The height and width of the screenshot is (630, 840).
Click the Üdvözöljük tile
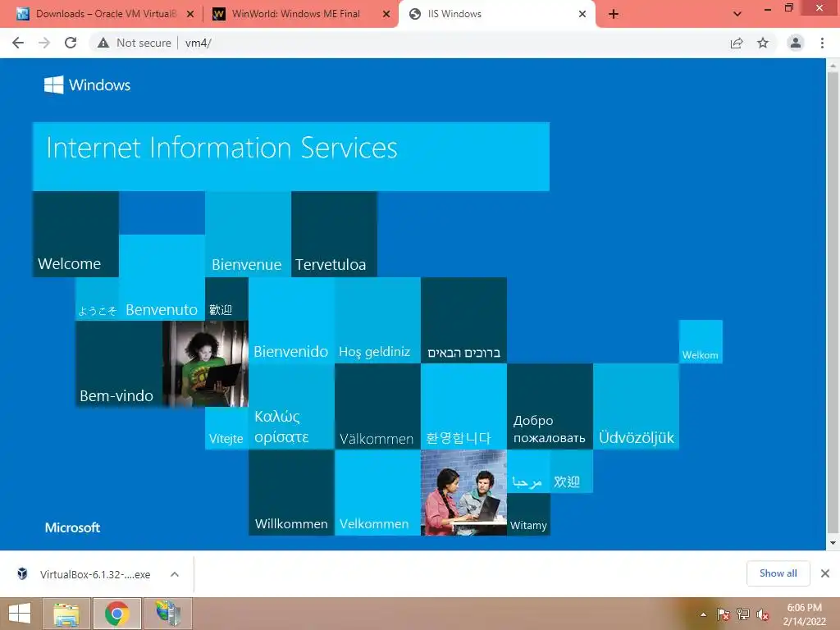(637, 407)
